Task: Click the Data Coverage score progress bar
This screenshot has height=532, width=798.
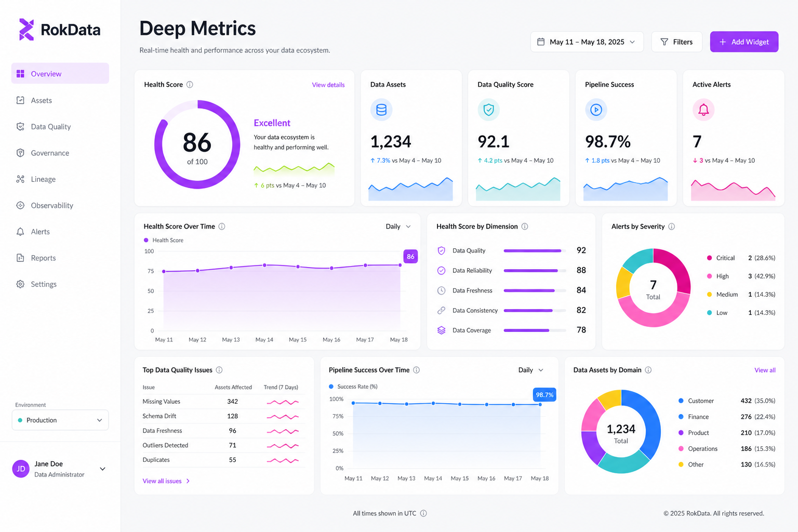Action: (535, 330)
